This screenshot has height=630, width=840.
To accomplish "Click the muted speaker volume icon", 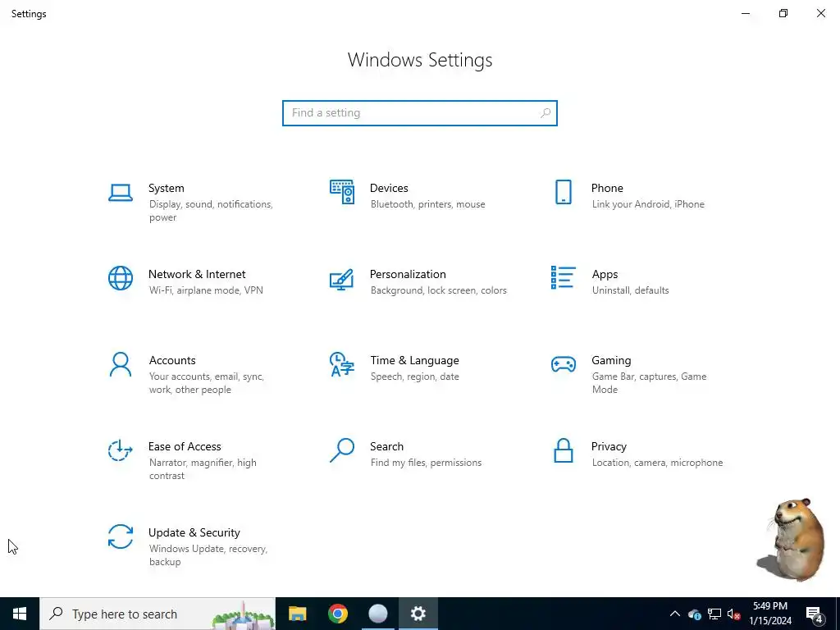I will 733,614.
